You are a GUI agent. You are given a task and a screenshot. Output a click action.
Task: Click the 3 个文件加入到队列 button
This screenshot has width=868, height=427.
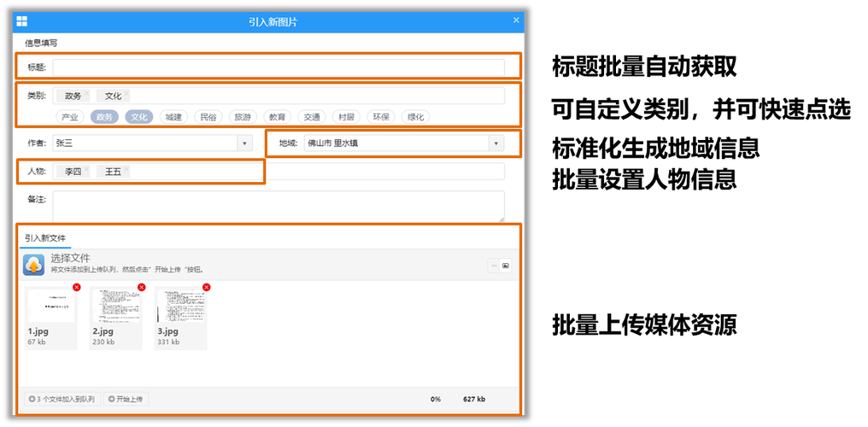[x=62, y=399]
